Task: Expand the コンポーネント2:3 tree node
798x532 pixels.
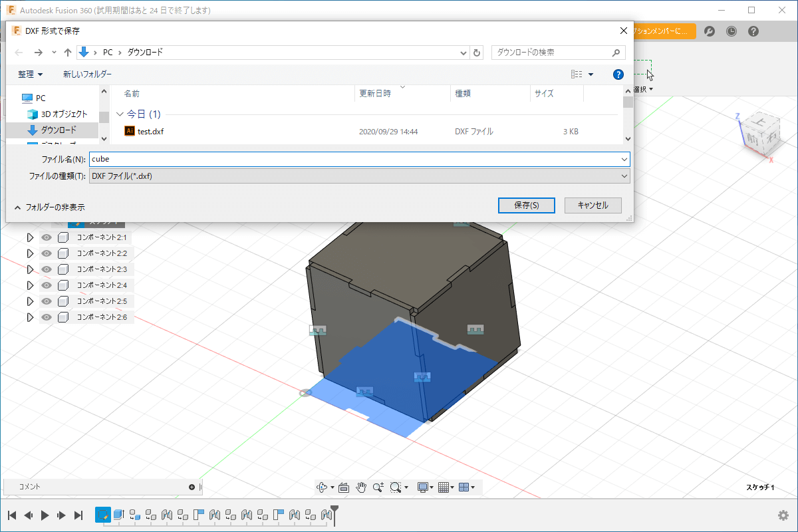Action: pyautogui.click(x=29, y=269)
